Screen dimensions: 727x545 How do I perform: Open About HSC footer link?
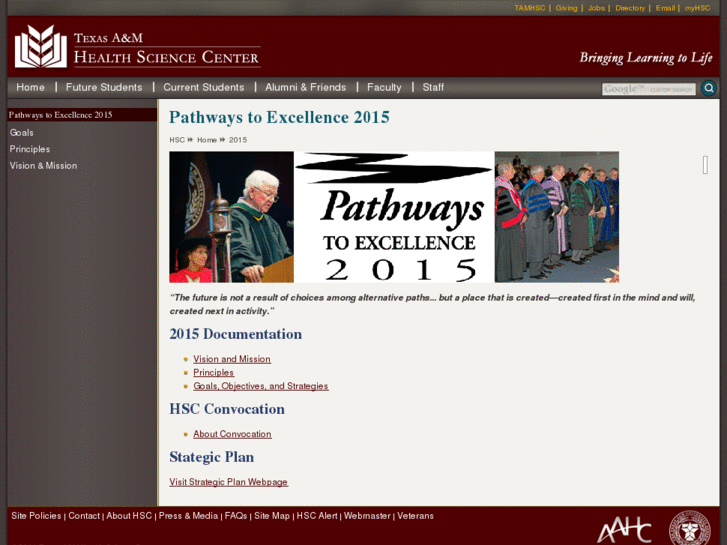[x=129, y=516]
